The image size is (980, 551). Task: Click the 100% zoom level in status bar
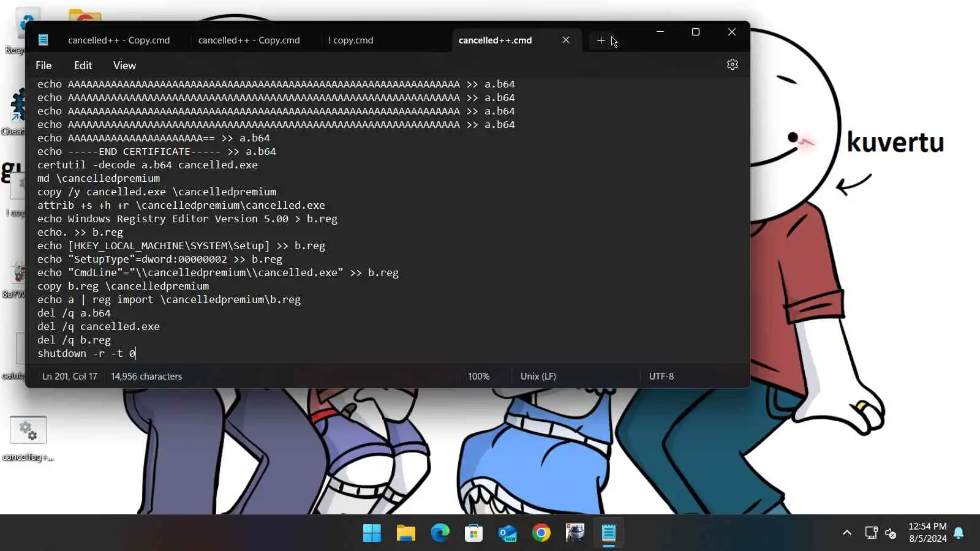point(479,377)
